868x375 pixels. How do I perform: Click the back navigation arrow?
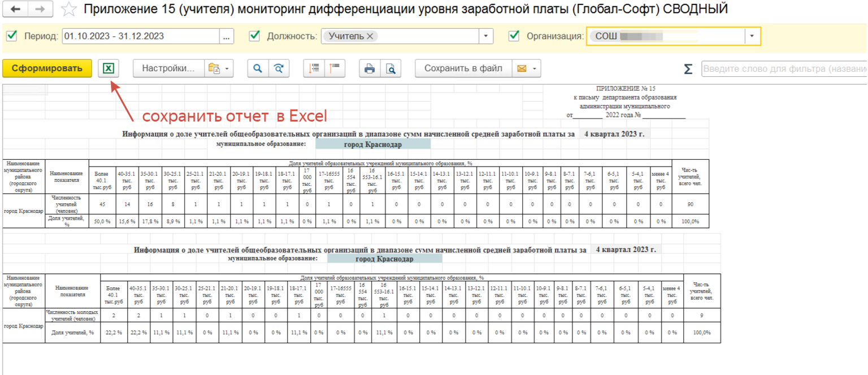pos(15,10)
